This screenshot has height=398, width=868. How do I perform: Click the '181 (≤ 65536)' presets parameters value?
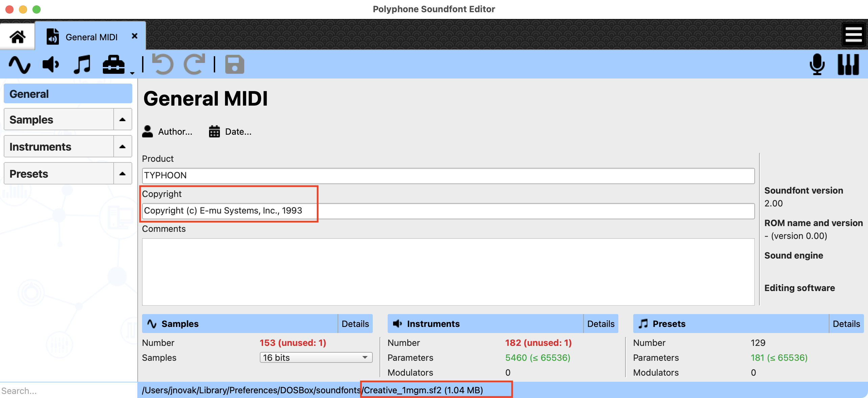coord(779,358)
